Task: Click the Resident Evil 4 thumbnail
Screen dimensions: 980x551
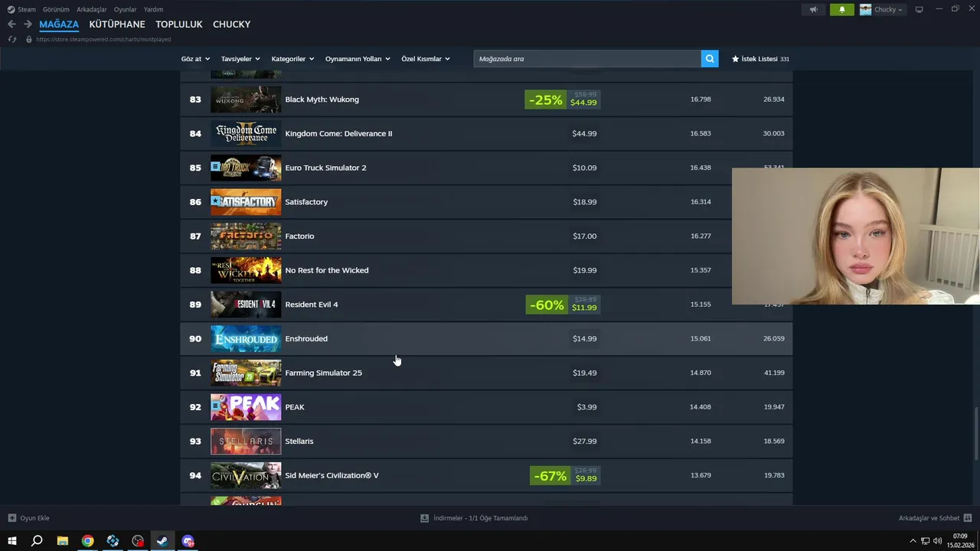Action: pyautogui.click(x=246, y=305)
